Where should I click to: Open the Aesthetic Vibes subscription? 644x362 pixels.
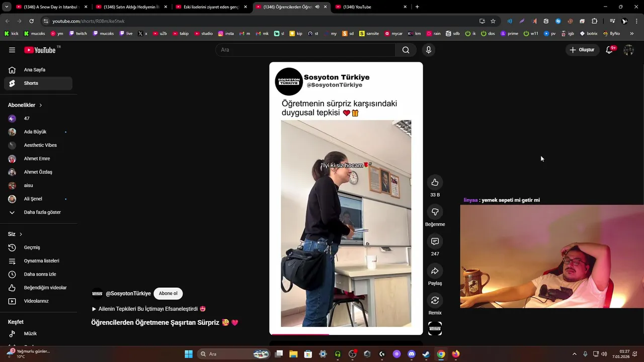(38, 145)
